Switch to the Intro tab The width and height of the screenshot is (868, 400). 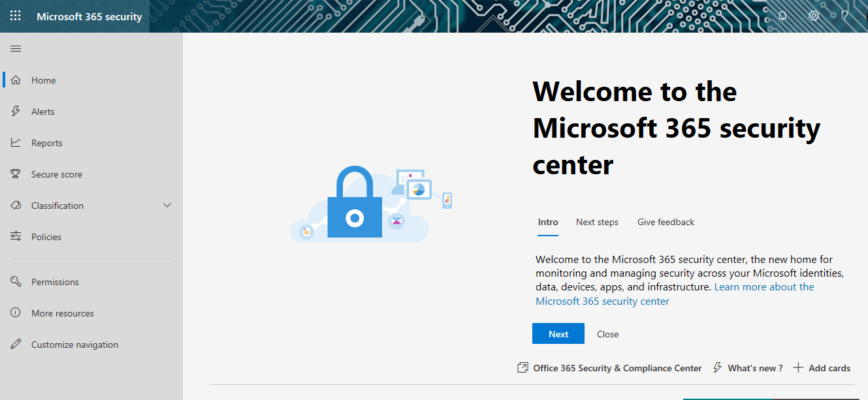(x=548, y=223)
